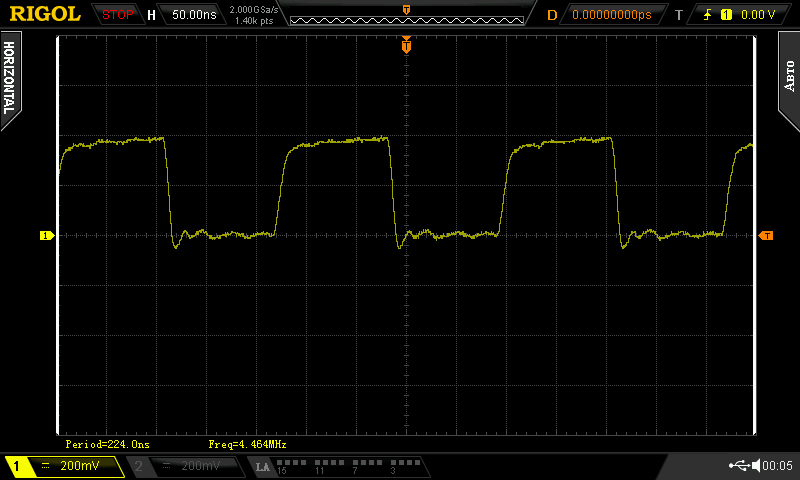The image size is (800, 480).
Task: Toggle the STOP run status indicator
Action: (x=118, y=15)
